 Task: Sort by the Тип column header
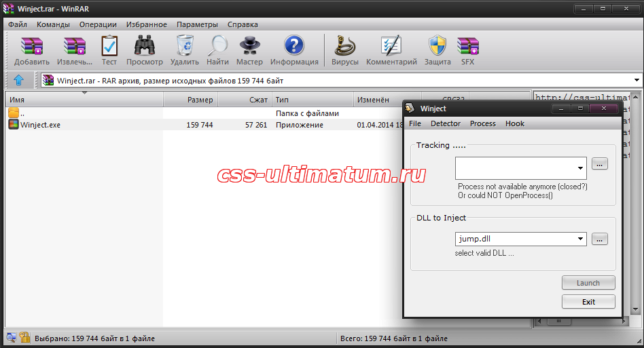(x=312, y=100)
